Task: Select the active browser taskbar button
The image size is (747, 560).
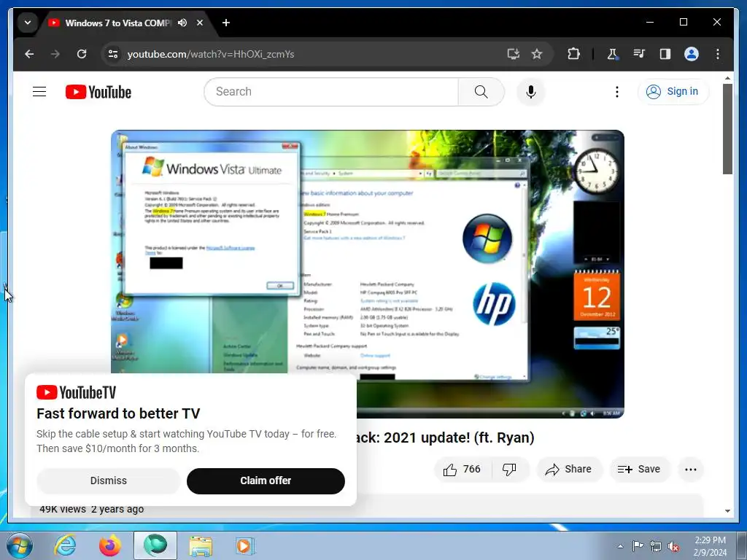Action: coord(155,545)
